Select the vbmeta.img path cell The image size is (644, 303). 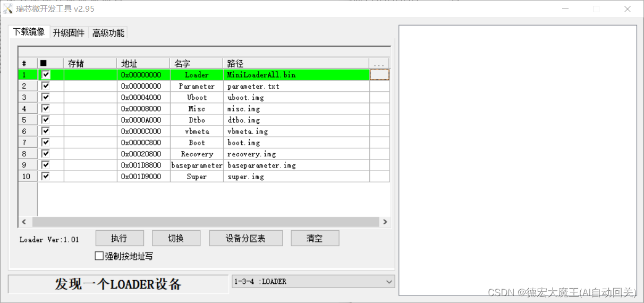(296, 131)
